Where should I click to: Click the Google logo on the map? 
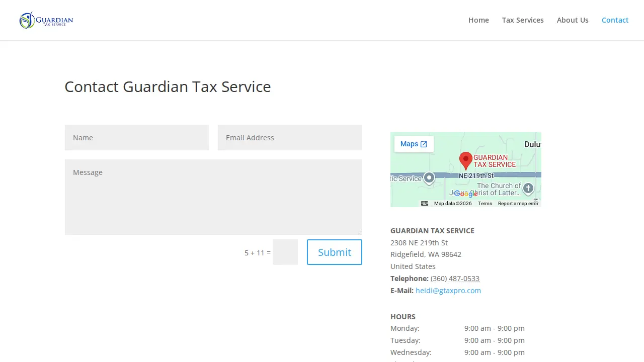click(x=466, y=194)
